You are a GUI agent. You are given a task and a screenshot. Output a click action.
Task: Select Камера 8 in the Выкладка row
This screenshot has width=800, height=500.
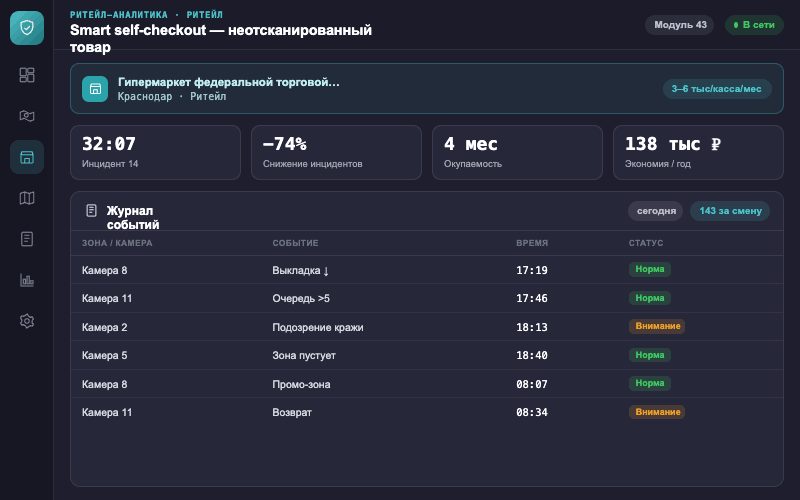tap(105, 270)
